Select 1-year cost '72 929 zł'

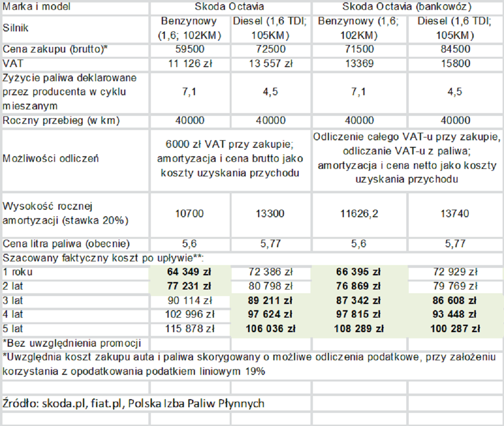pyautogui.click(x=455, y=272)
